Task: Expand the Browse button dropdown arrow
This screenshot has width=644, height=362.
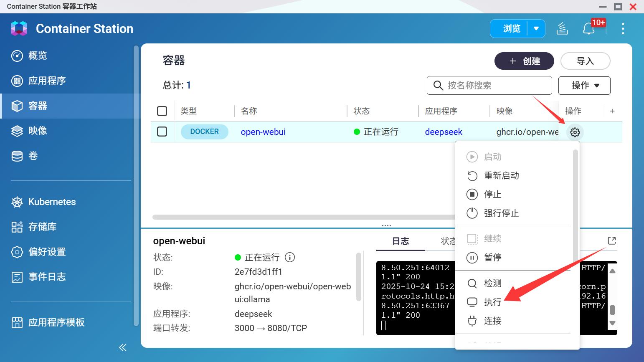Action: point(536,28)
